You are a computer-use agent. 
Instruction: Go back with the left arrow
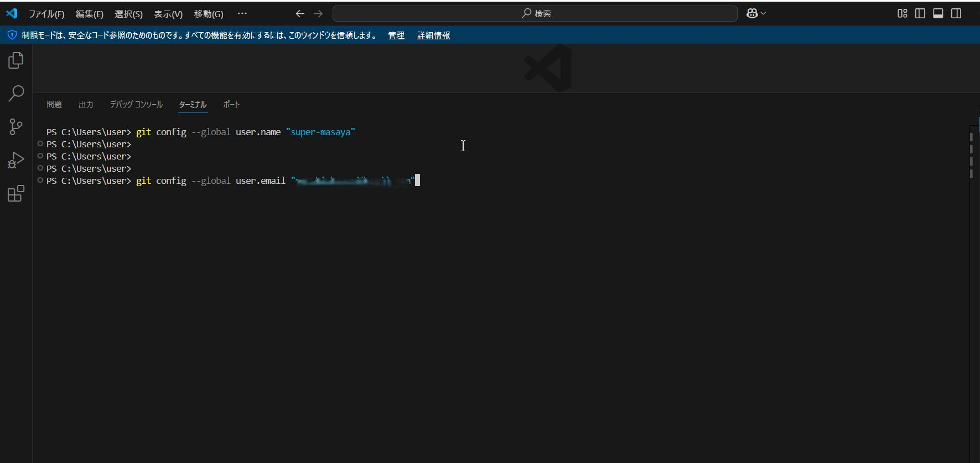(300, 13)
